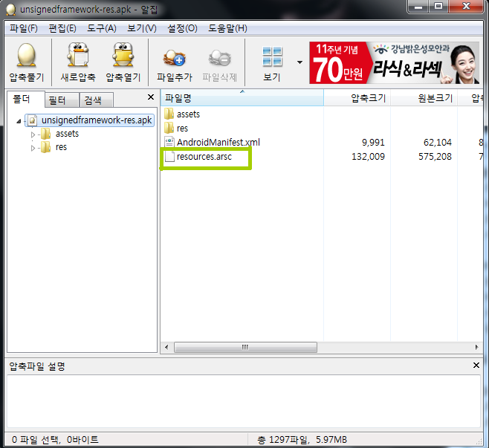Open the assets folder in file list

pos(188,114)
